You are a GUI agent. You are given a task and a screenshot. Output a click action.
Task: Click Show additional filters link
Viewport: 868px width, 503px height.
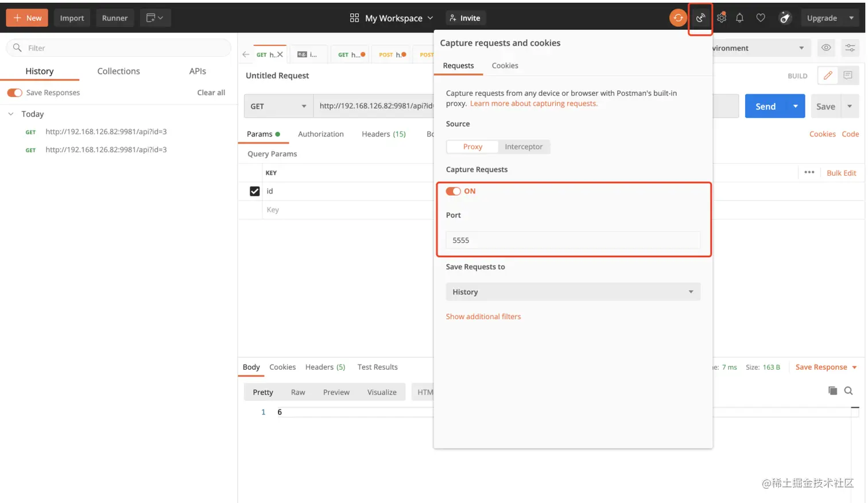pos(483,316)
